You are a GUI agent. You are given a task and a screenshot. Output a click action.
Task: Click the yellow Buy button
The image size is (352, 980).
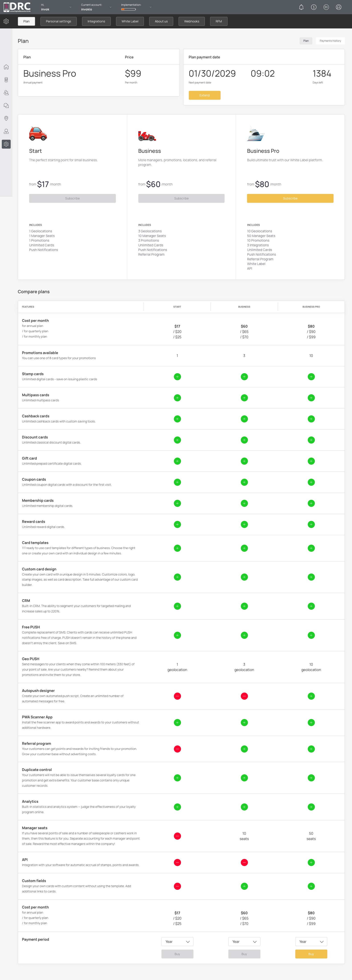click(x=311, y=954)
